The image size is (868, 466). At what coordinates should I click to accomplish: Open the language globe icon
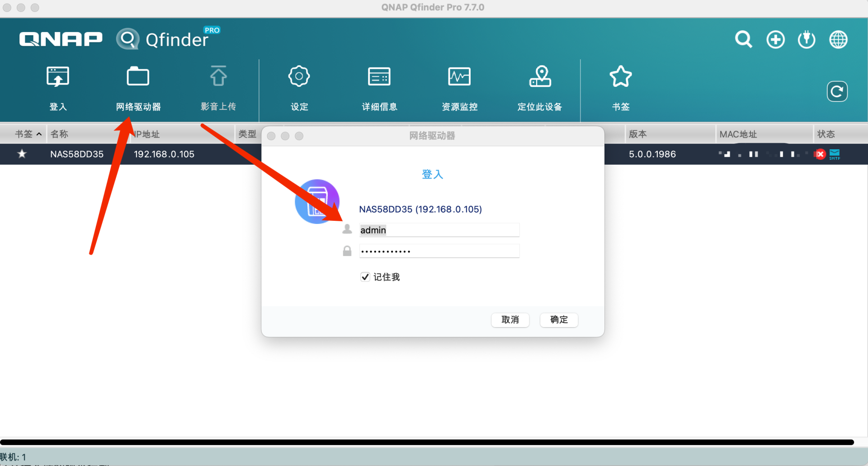click(x=838, y=39)
